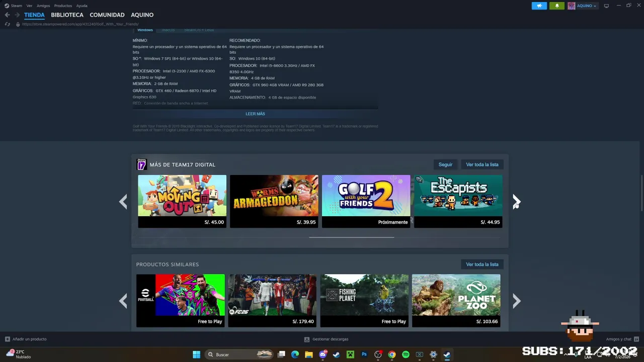Open the Fishing Planet game card

(364, 301)
